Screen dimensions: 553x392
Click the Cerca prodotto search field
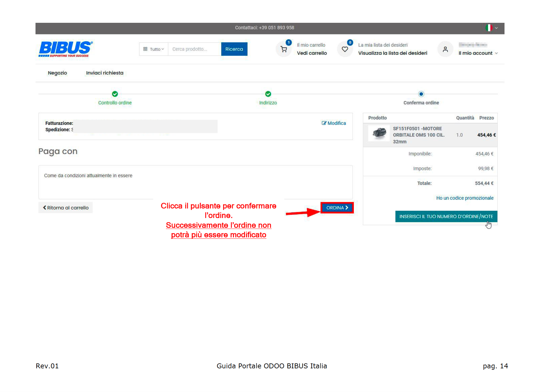[x=194, y=49]
